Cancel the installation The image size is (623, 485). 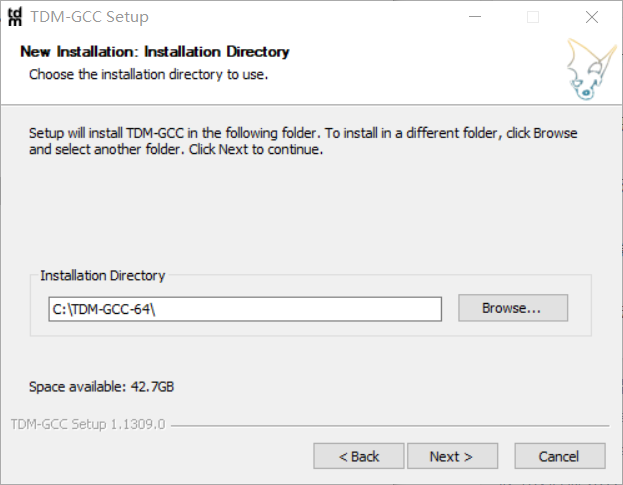560,456
